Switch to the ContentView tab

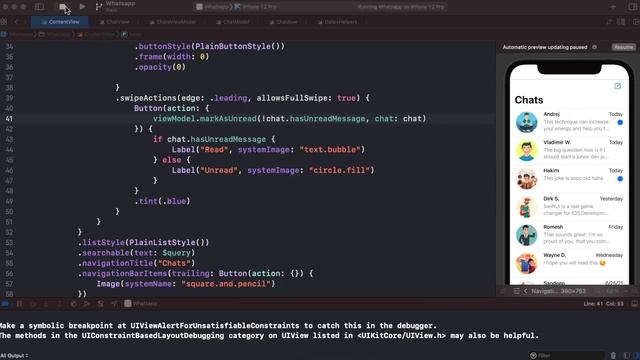coord(61,22)
